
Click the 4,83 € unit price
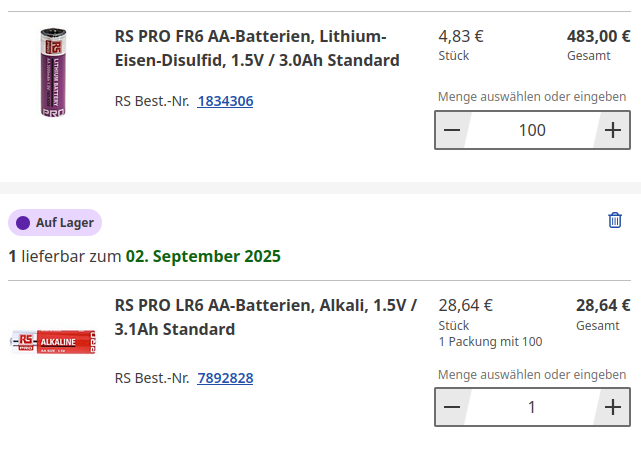pyautogui.click(x=461, y=36)
